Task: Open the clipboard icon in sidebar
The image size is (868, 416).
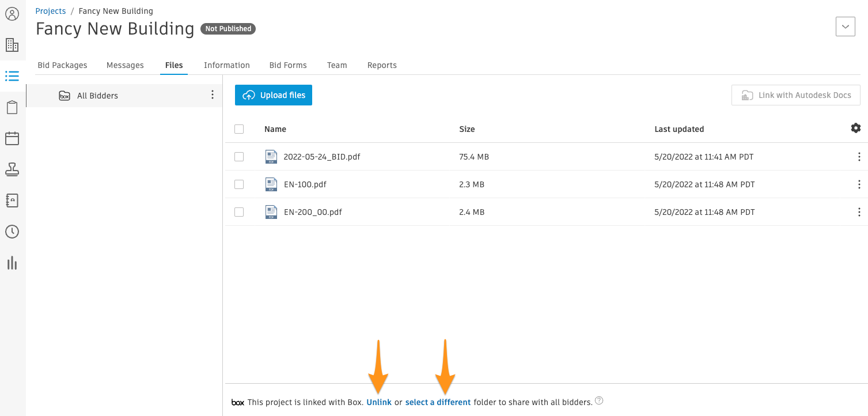Action: 12,107
